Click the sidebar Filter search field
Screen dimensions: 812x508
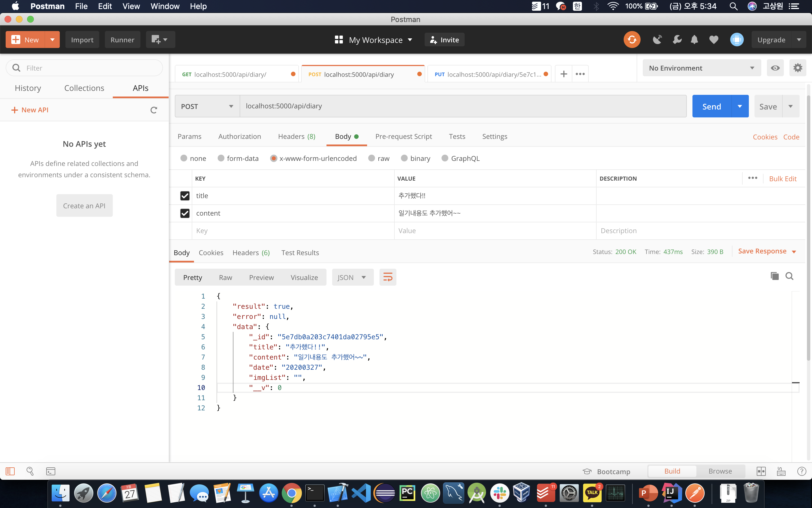(84, 68)
